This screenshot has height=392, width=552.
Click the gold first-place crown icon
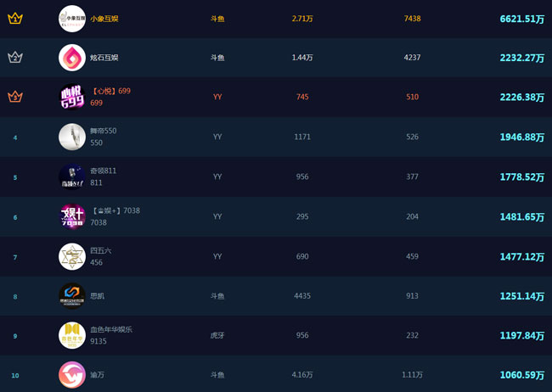[x=15, y=18]
